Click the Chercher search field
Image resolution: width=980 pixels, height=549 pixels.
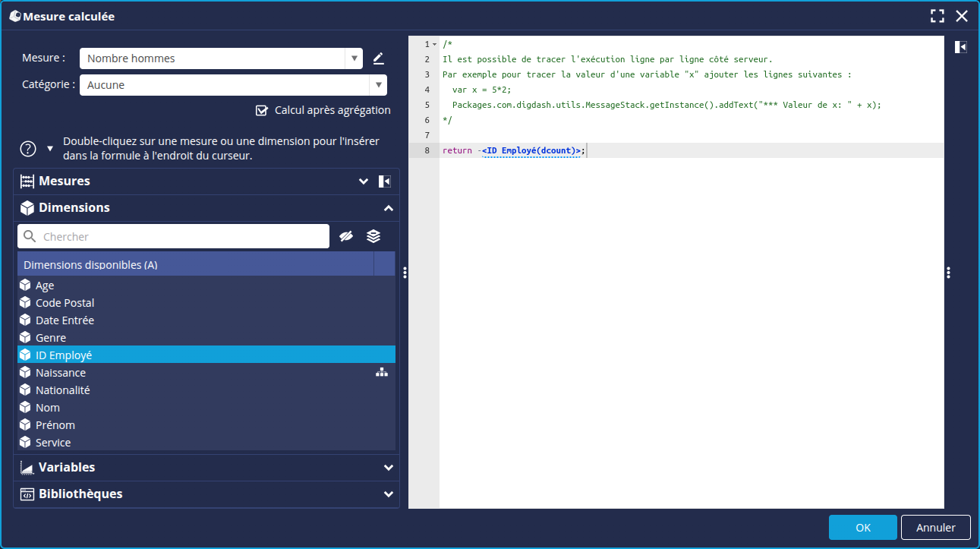pyautogui.click(x=182, y=237)
